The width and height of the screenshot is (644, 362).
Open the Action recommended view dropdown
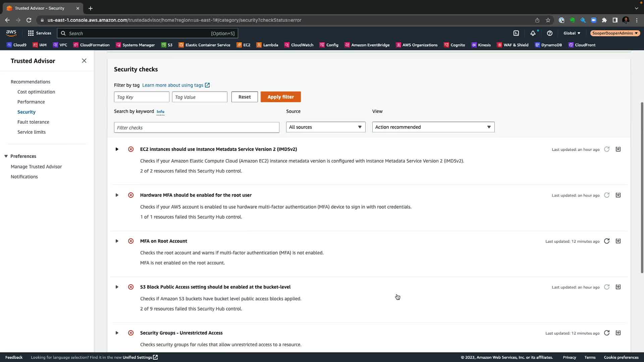[433, 127]
